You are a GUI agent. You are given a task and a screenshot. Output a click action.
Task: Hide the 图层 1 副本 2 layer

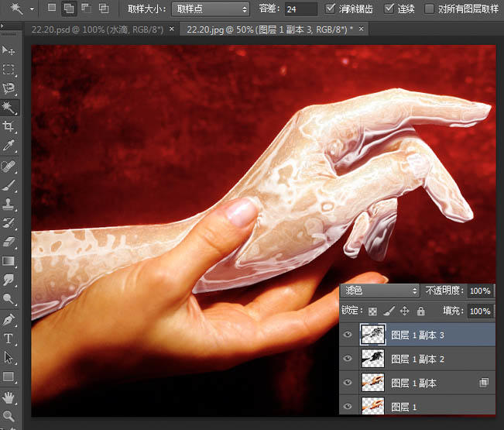tap(348, 359)
